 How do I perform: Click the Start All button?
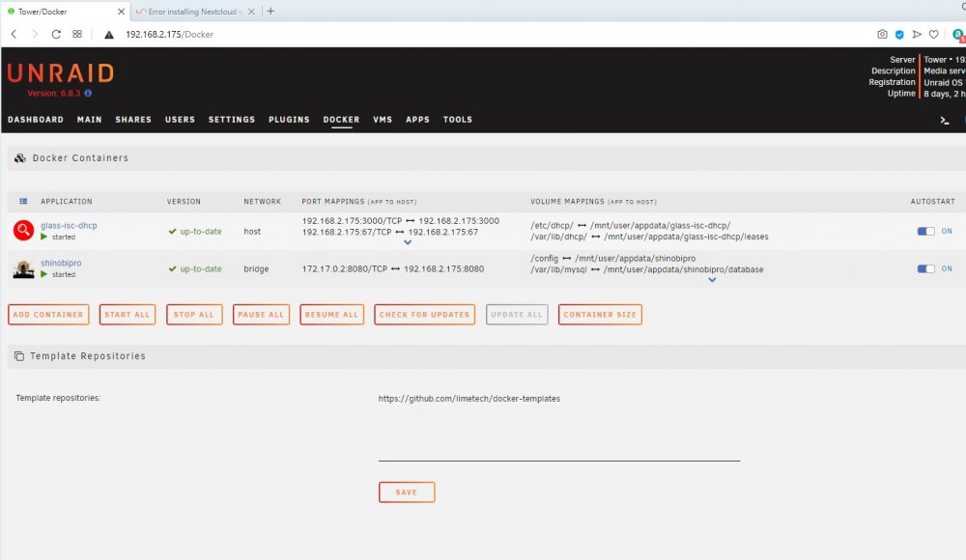coord(127,314)
